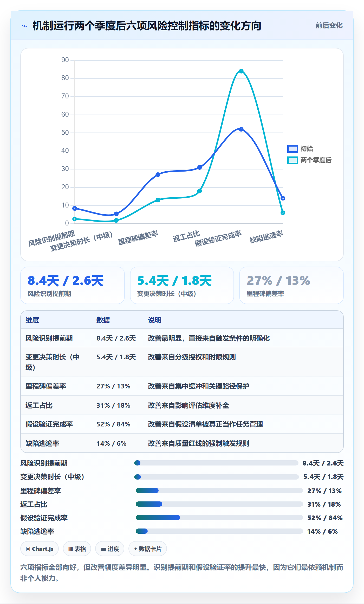Click the 缺陷逃逸率 progress bar
Screen dimensions: 364x604
(x=219, y=531)
